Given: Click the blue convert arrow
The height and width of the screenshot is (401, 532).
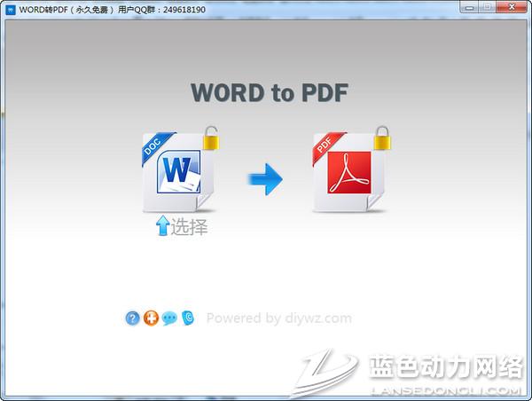Looking at the screenshot, I should coord(264,179).
